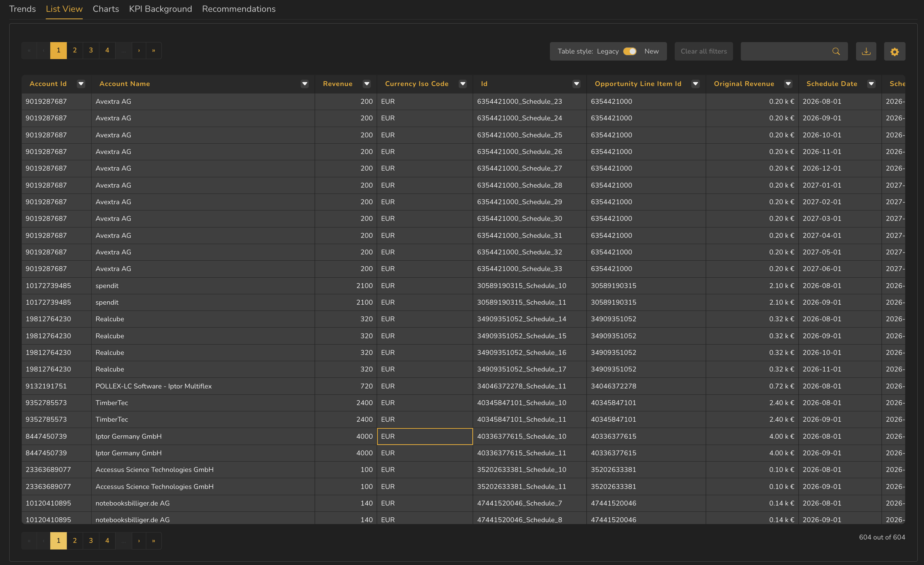Select cell 6354421000_Schedule_33
Image resolution: width=924 pixels, height=565 pixels.
point(530,269)
